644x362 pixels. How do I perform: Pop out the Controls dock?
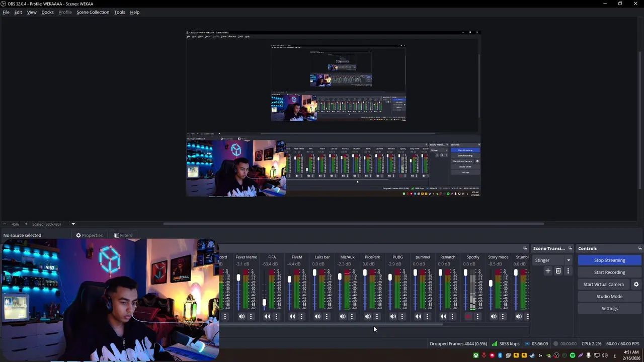[x=639, y=248]
